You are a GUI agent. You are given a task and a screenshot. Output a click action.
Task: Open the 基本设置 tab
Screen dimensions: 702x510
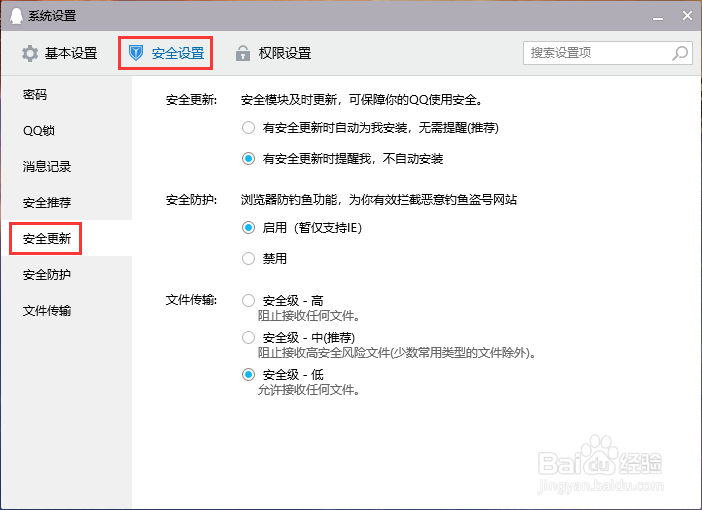tap(60, 53)
